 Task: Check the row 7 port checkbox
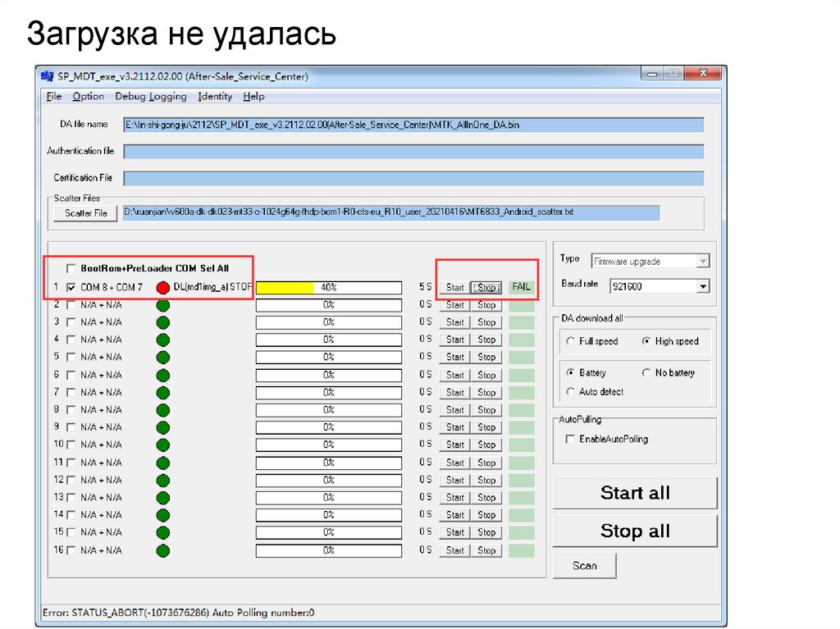click(71, 392)
